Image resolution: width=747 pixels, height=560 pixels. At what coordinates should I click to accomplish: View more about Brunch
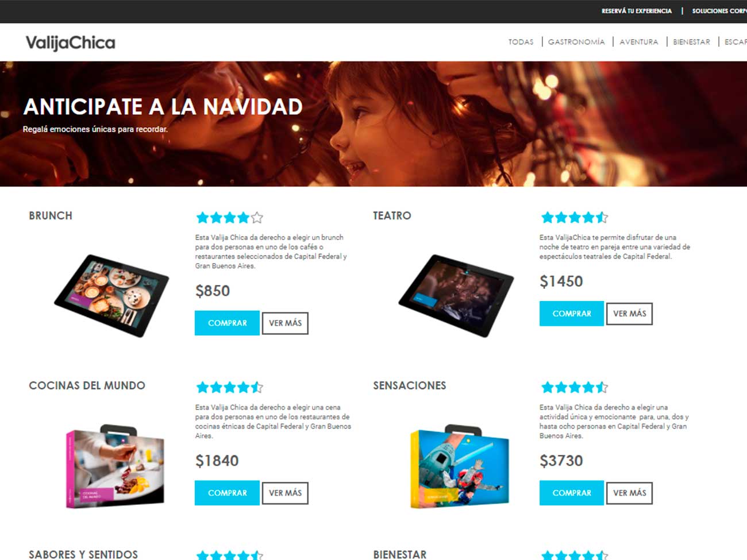pyautogui.click(x=285, y=323)
